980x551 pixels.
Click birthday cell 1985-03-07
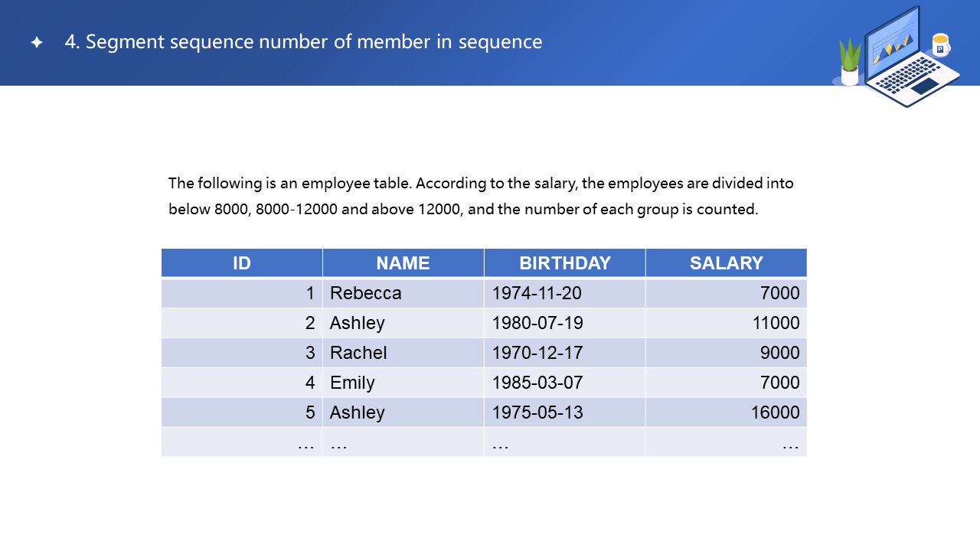click(x=537, y=383)
